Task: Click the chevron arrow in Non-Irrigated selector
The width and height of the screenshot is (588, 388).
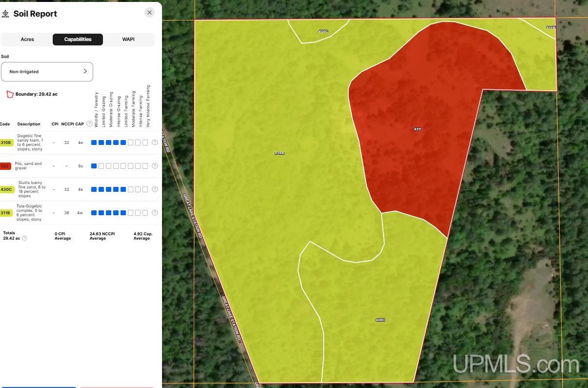Action: tap(85, 71)
